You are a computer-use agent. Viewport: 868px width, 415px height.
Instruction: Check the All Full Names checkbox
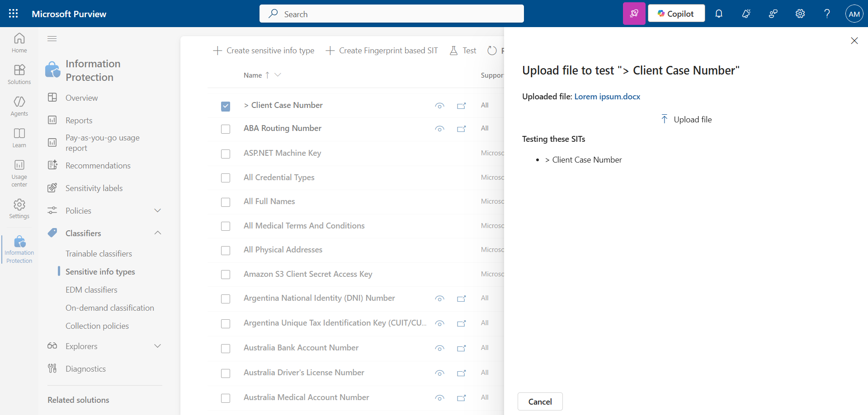coord(226,202)
